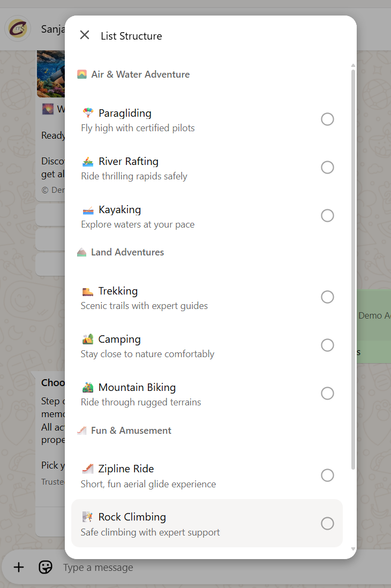This screenshot has width=391, height=588.
Task: Click the icon beside Fun & Amusement header
Action: (x=82, y=431)
